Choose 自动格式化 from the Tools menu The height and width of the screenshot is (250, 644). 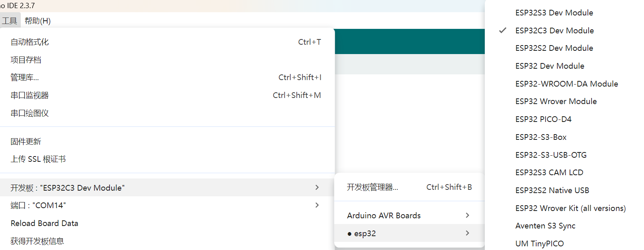tap(167, 42)
